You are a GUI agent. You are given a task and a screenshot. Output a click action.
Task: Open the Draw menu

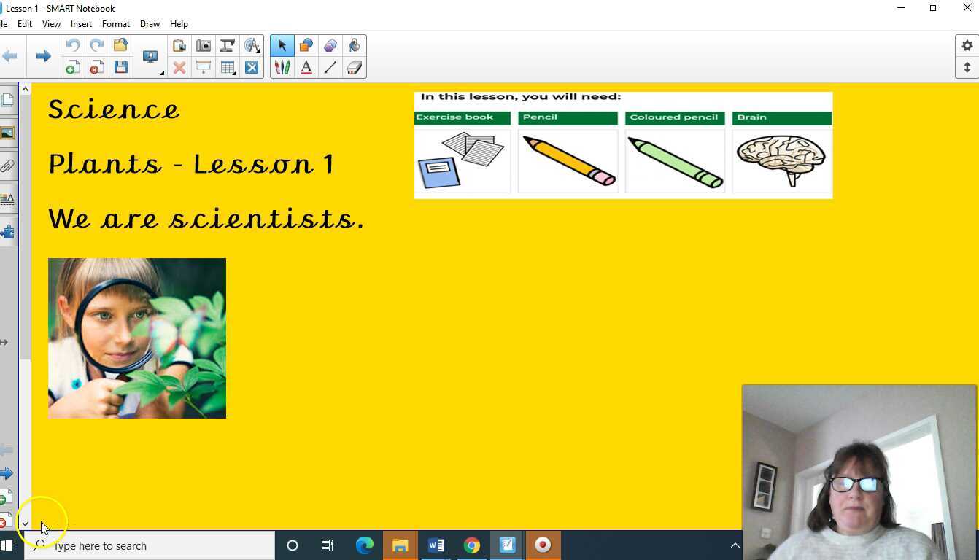(150, 23)
